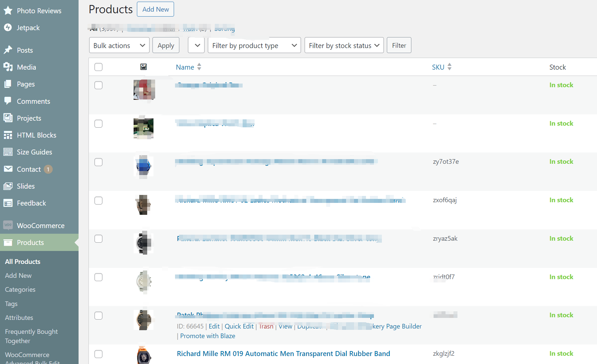
Task: Open Contact via the envelope icon
Action: click(8, 169)
